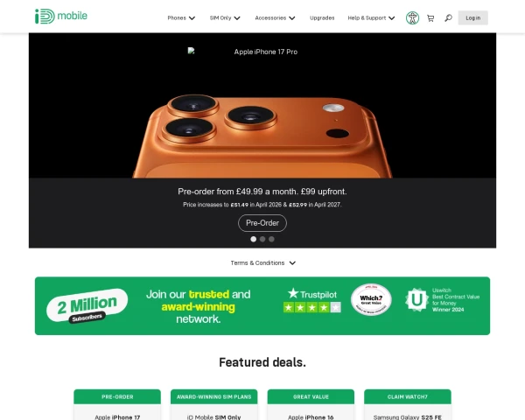The height and width of the screenshot is (420, 525).
Task: Expand Terms & Conditions section
Action: tap(262, 262)
